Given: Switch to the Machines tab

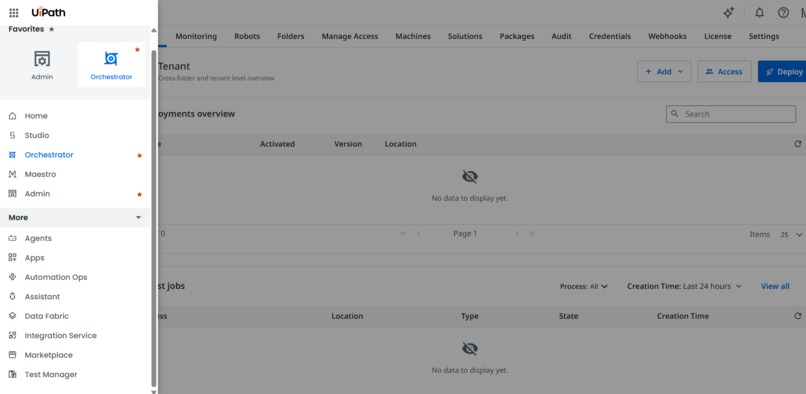Looking at the screenshot, I should 413,36.
